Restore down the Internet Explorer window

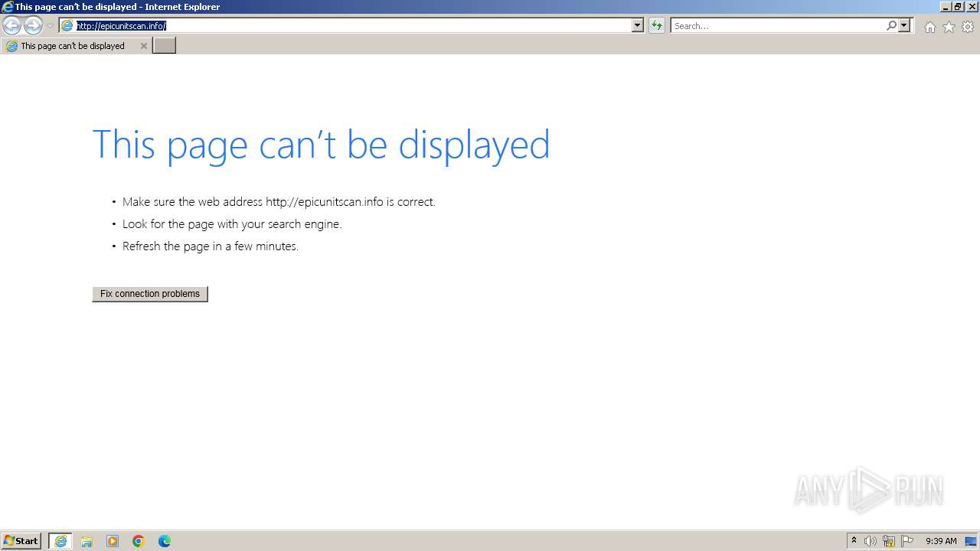[x=959, y=7]
